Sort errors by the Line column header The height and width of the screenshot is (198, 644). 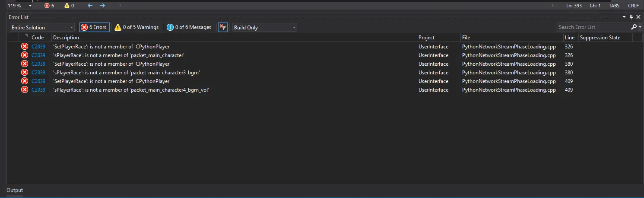pyautogui.click(x=570, y=38)
